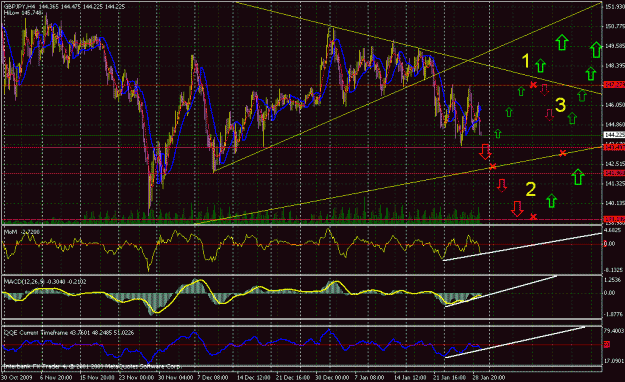Click the 28 Jan 20:00 date label
Image resolution: width=625 pixels, height=382 pixels.
488,377
